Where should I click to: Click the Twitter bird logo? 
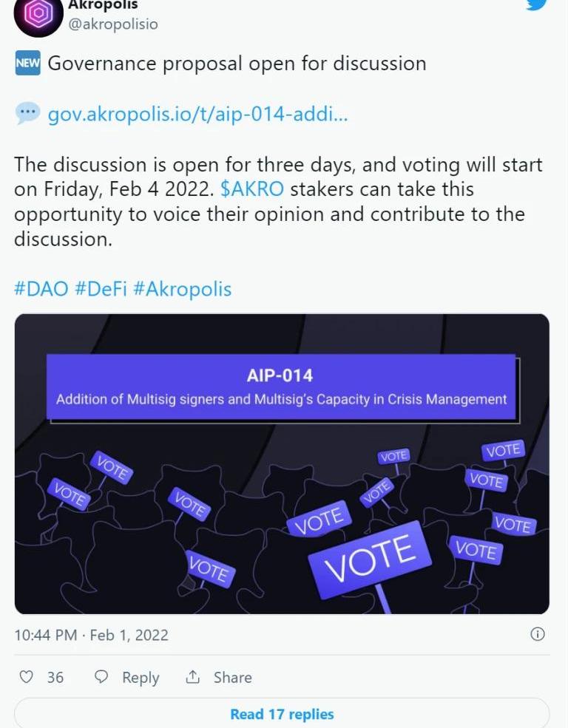coord(538,4)
